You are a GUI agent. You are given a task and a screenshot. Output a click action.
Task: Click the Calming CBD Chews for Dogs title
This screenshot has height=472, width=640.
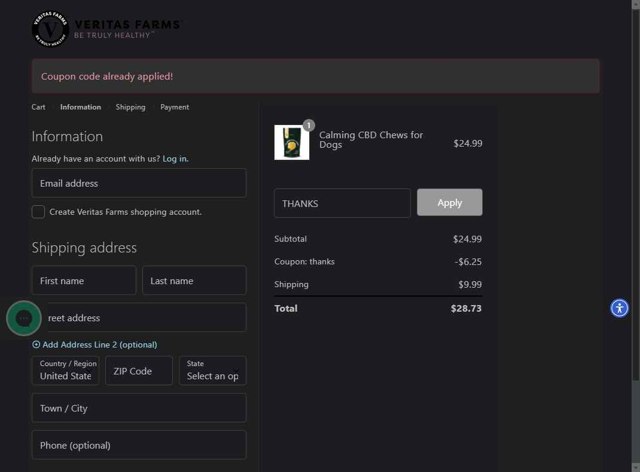(x=371, y=140)
